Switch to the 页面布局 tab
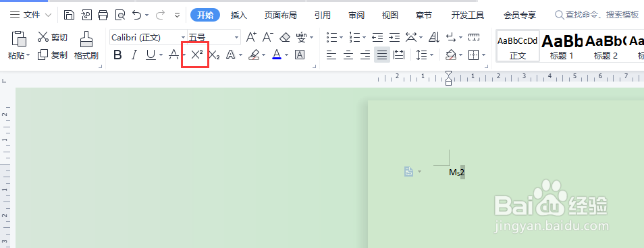Viewport: 644px width, 248px height. [281, 15]
